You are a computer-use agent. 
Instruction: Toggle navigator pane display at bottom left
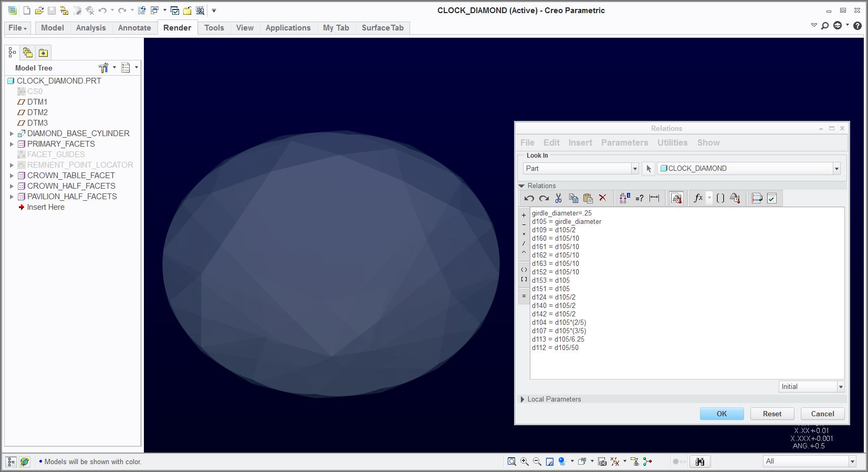(x=11, y=462)
